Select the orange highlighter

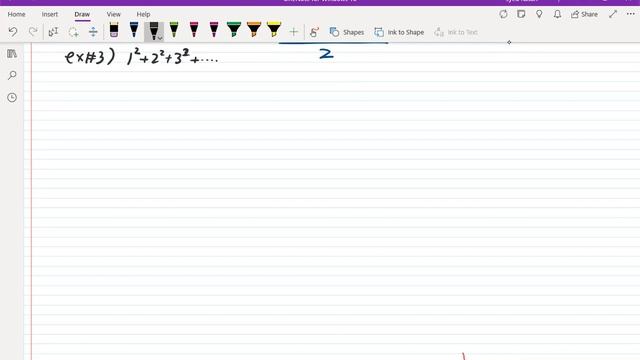click(254, 30)
